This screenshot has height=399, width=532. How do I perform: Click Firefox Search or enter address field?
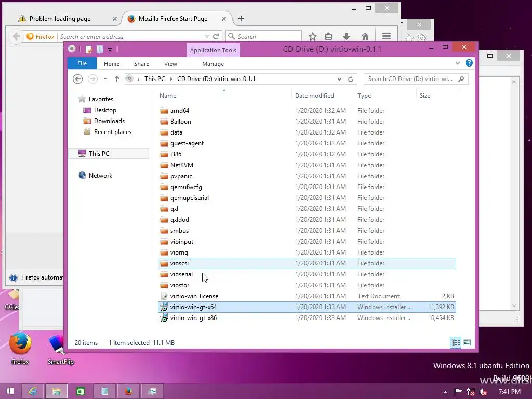(130, 37)
